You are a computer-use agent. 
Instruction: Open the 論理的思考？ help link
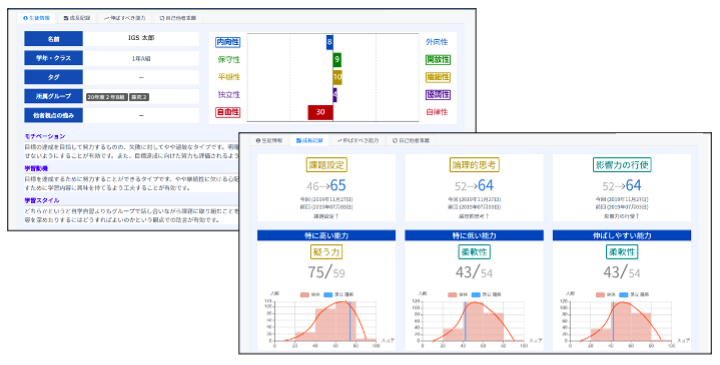pos(474,216)
